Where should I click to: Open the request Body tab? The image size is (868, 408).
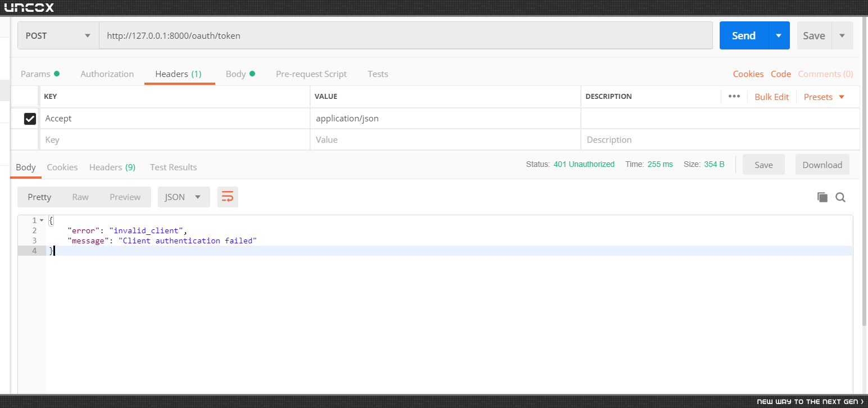point(240,74)
